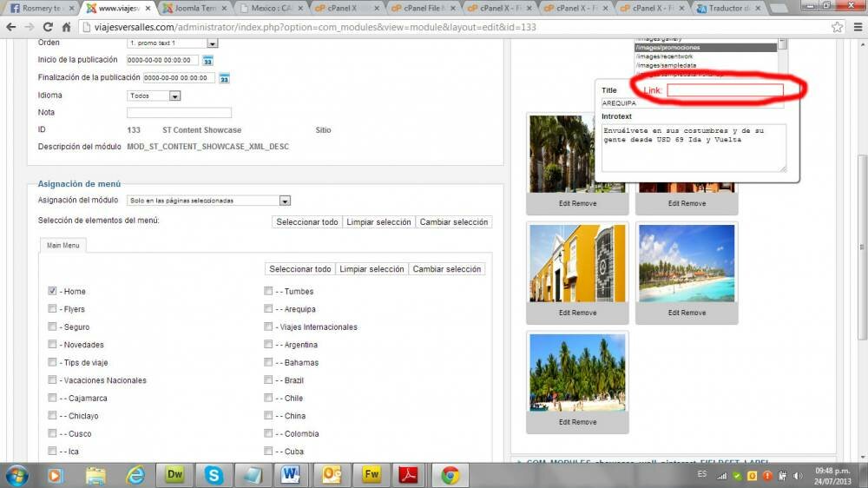Check the Flyers menu item checkbox

pos(53,309)
